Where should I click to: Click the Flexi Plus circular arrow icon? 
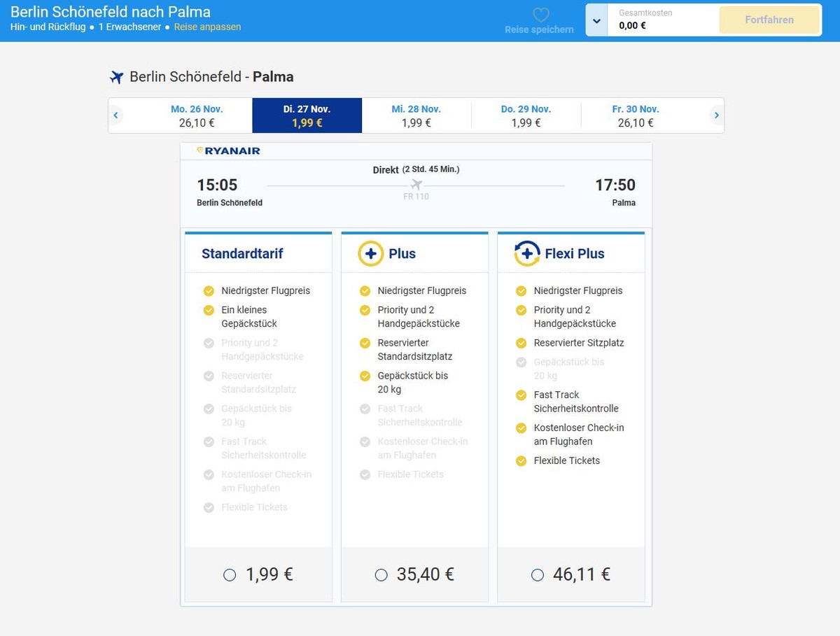527,253
